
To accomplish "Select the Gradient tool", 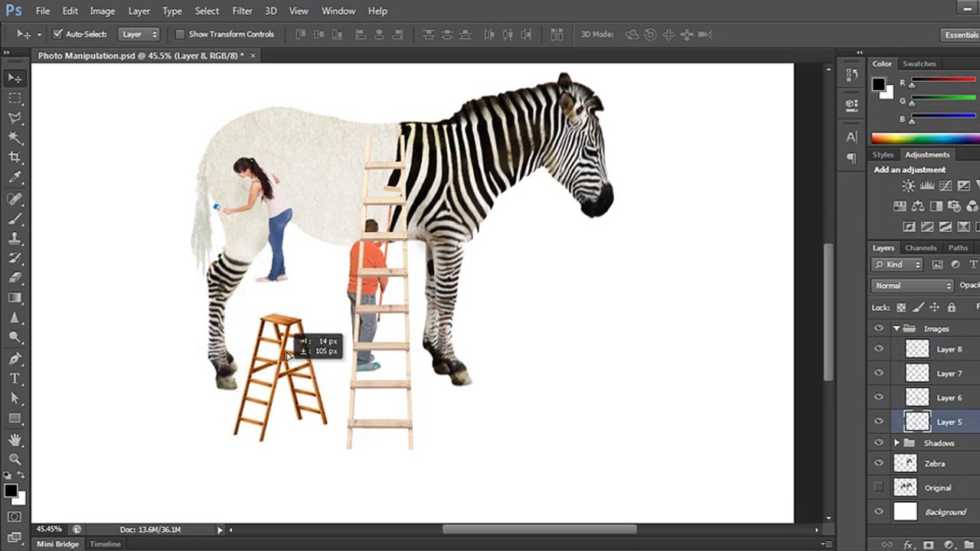I will coord(15,298).
